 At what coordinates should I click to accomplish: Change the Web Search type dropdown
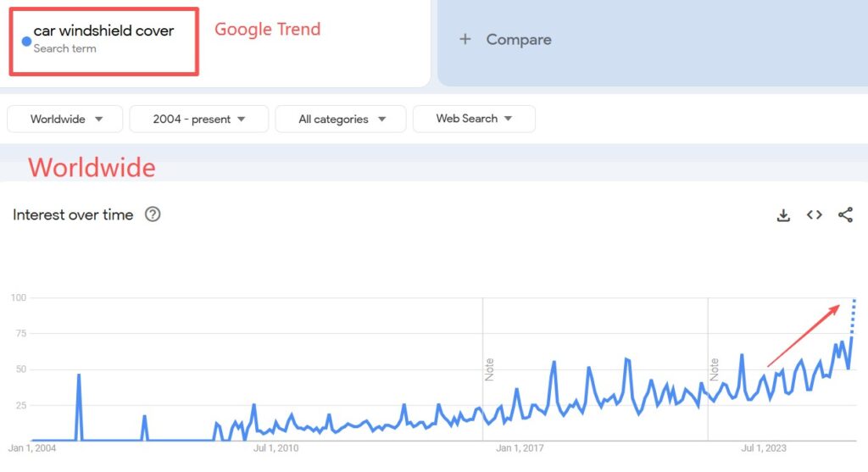click(474, 119)
